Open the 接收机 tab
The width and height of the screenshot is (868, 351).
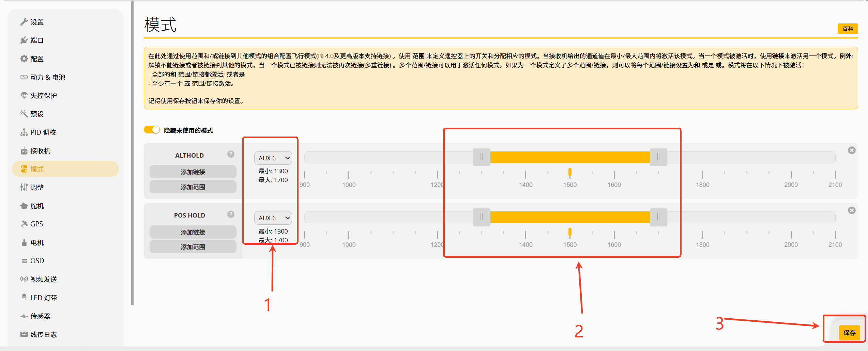tap(40, 151)
